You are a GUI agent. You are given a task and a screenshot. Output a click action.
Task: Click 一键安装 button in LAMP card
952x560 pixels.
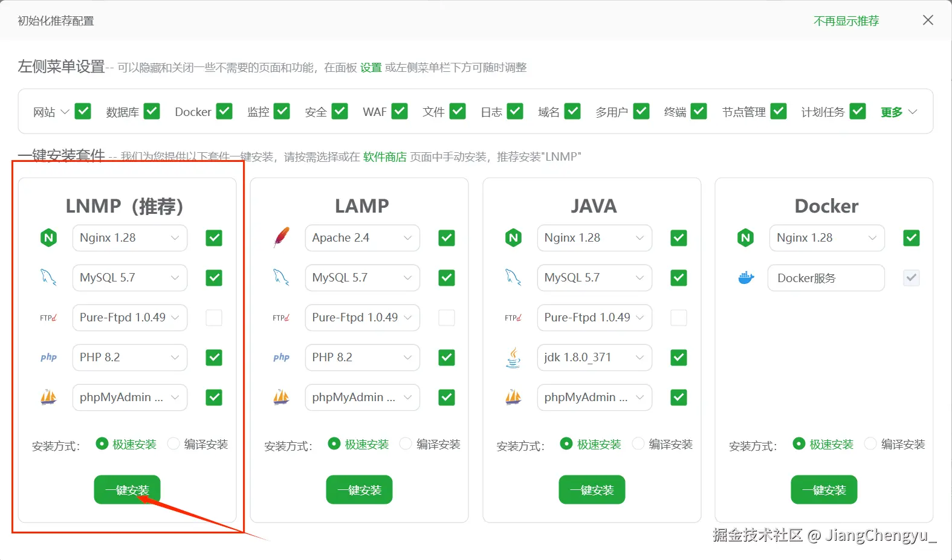point(360,490)
